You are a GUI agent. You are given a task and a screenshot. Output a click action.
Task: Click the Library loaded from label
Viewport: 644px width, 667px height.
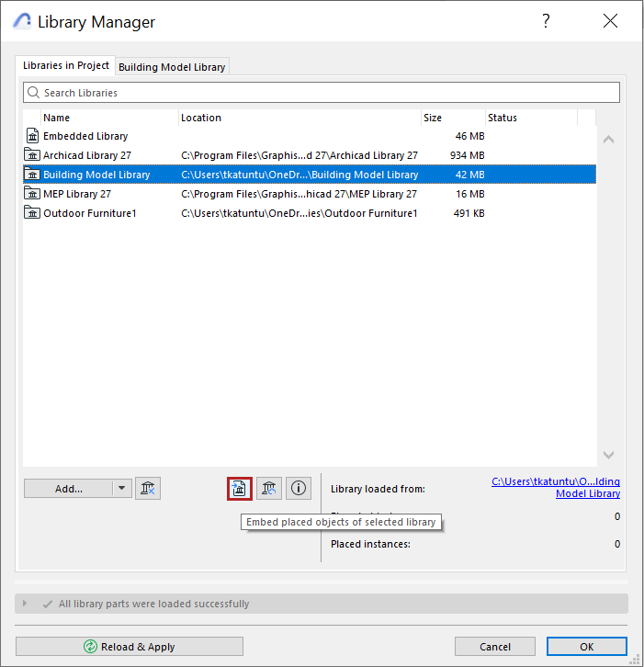(x=378, y=489)
